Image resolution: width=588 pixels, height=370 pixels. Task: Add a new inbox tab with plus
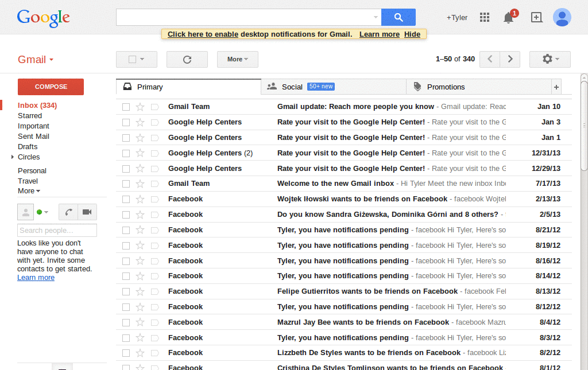coord(556,87)
